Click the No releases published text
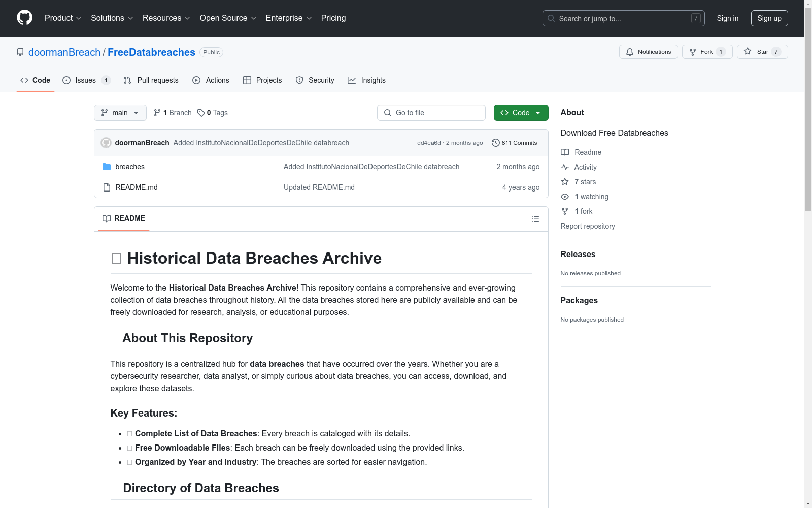Screen dimensions: 812x508 [x=590, y=273]
